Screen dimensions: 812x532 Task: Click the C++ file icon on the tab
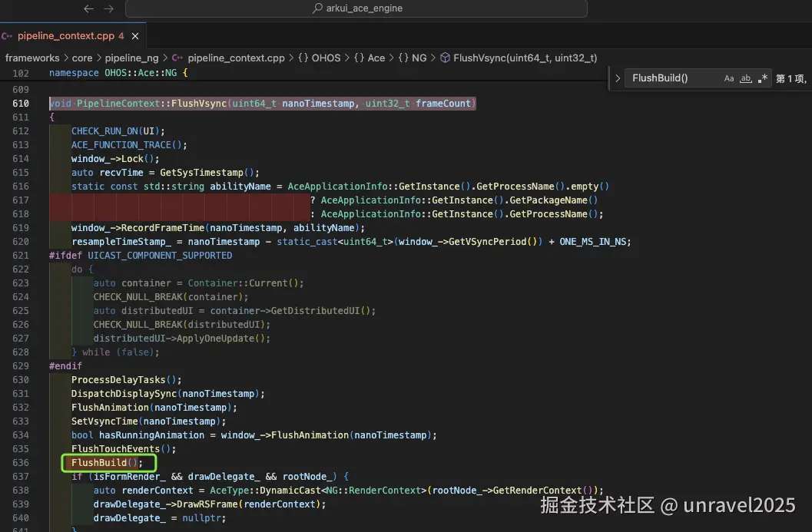(x=7, y=36)
